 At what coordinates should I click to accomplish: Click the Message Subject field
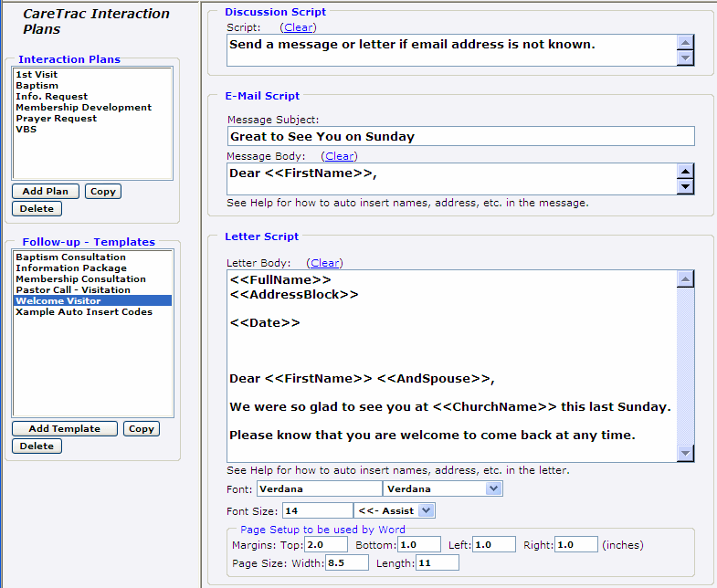click(460, 136)
